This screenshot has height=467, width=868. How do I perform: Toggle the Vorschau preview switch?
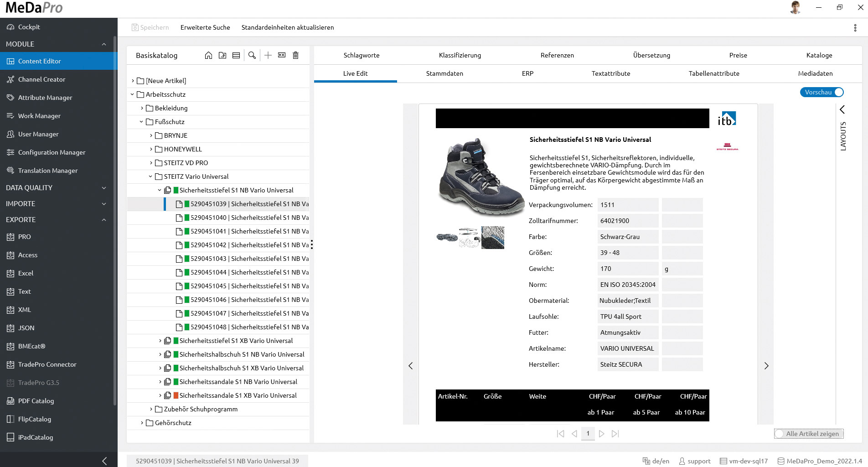click(x=822, y=92)
